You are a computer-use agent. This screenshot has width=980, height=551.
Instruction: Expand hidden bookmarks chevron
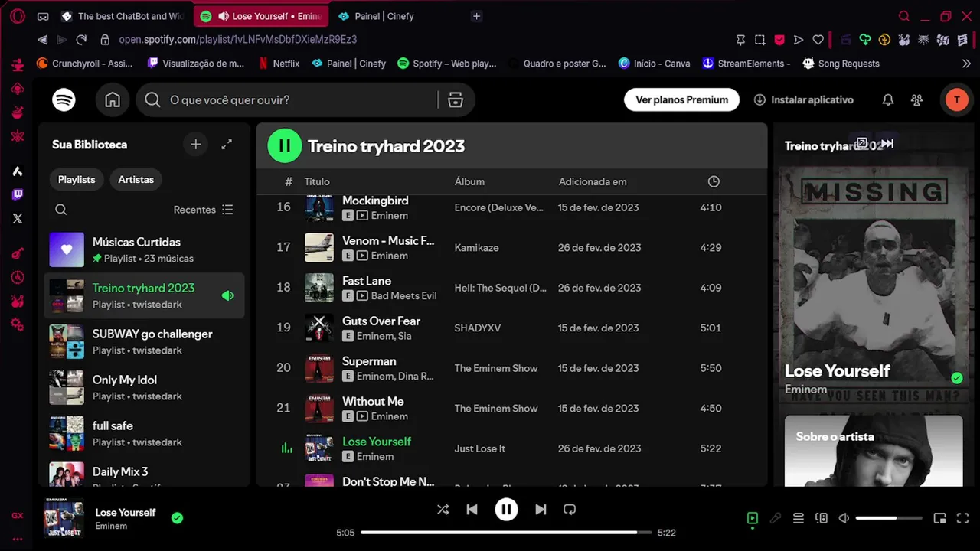pos(966,64)
